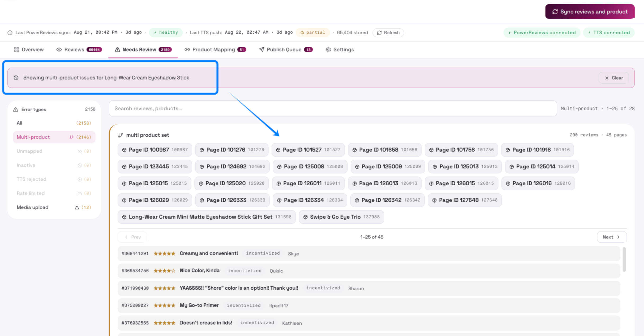Image resolution: width=644 pixels, height=336 pixels.
Task: Click the PowerReviews connected status badge
Action: (x=542, y=32)
